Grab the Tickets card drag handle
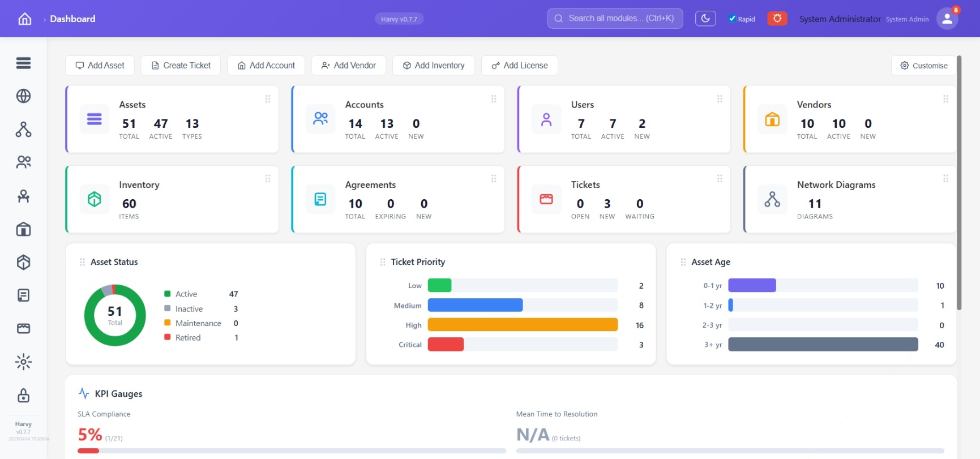 tap(720, 179)
